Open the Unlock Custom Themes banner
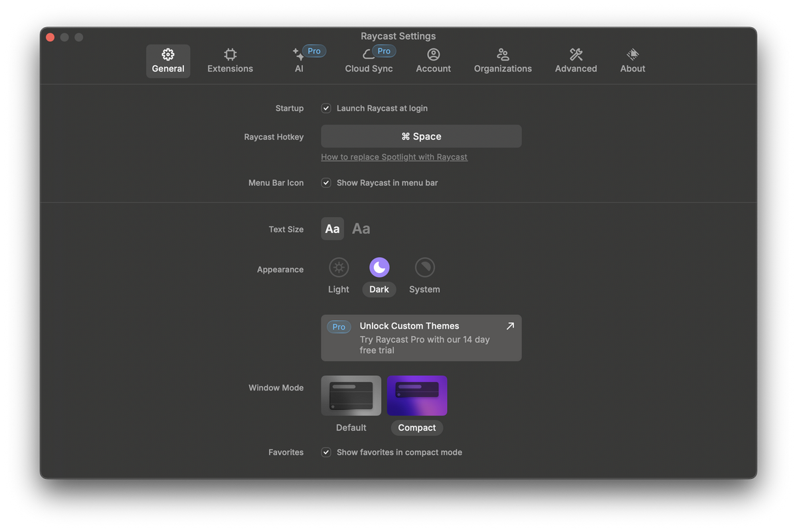This screenshot has height=532, width=797. pyautogui.click(x=421, y=338)
